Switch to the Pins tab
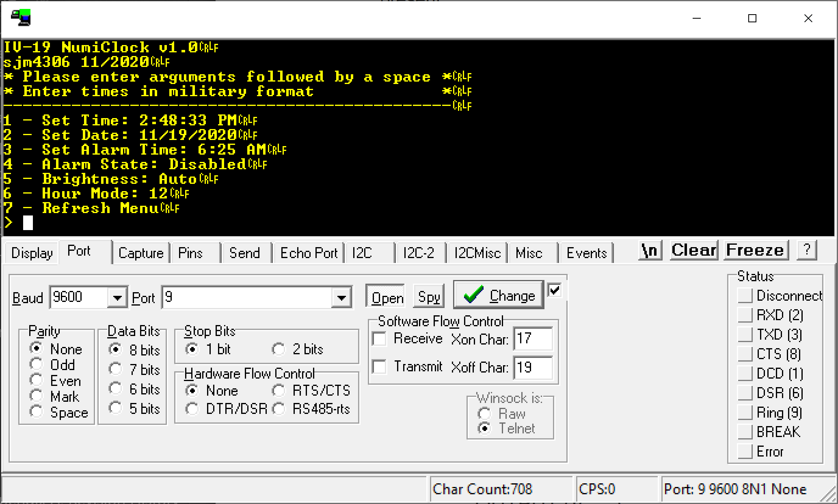This screenshot has height=504, width=838. [196, 253]
